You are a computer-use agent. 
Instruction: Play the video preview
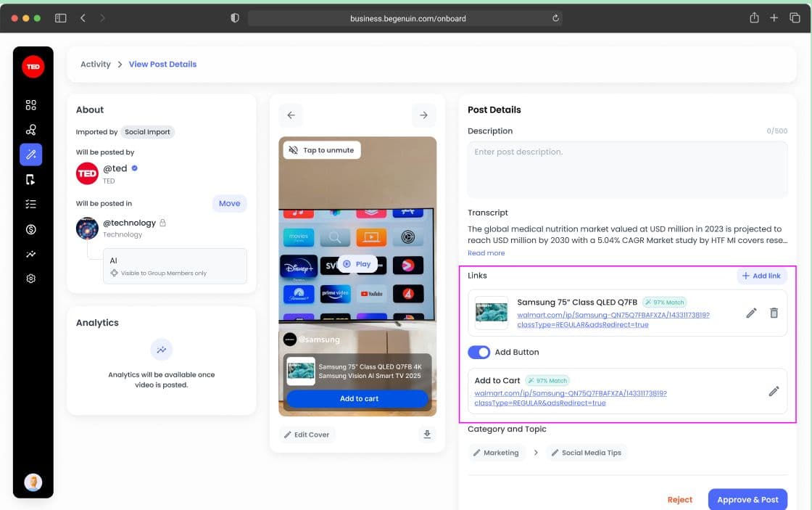(357, 264)
